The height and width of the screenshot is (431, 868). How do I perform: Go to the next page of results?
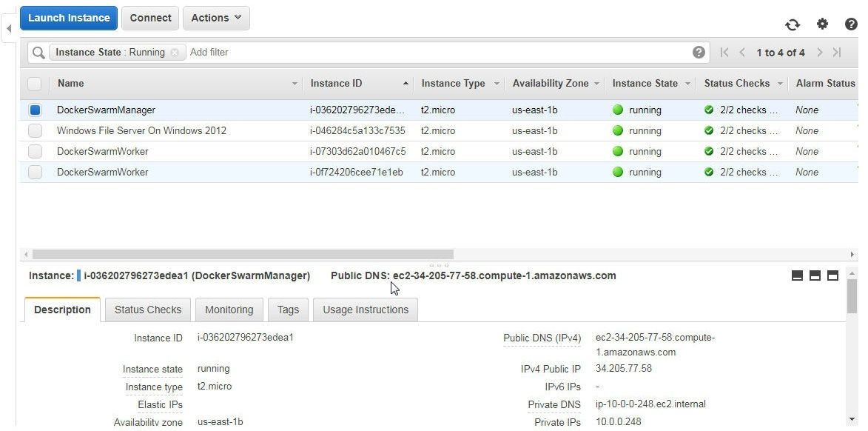click(820, 52)
